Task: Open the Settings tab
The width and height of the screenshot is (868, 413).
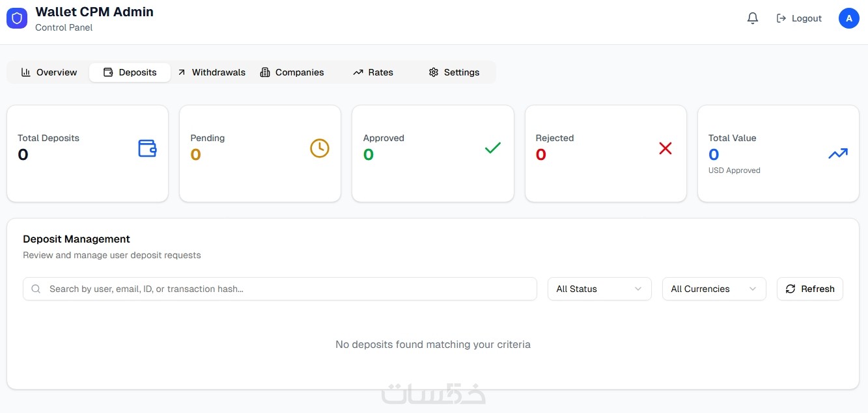Action: click(x=454, y=72)
